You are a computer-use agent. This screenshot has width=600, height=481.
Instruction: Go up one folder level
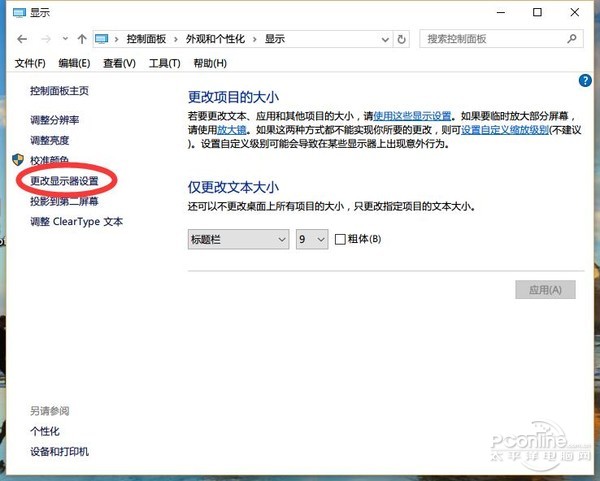[x=82, y=39]
